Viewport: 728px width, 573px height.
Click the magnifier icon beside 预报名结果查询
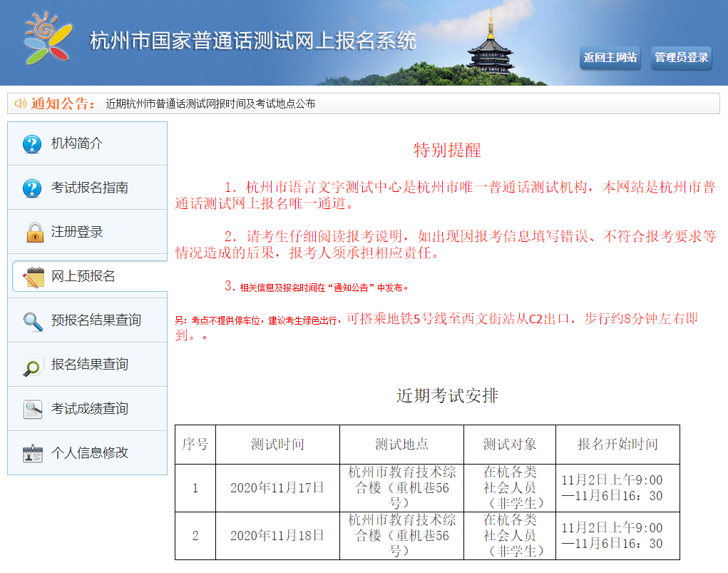(33, 321)
